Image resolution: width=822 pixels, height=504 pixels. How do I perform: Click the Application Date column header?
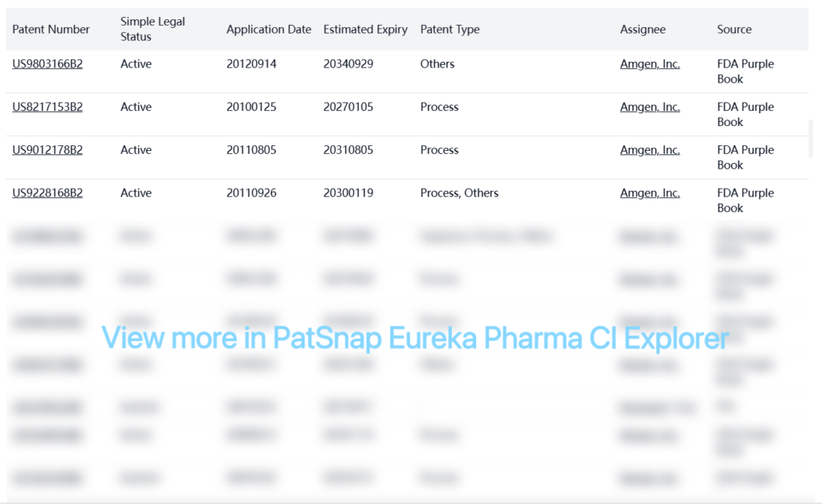(x=268, y=30)
